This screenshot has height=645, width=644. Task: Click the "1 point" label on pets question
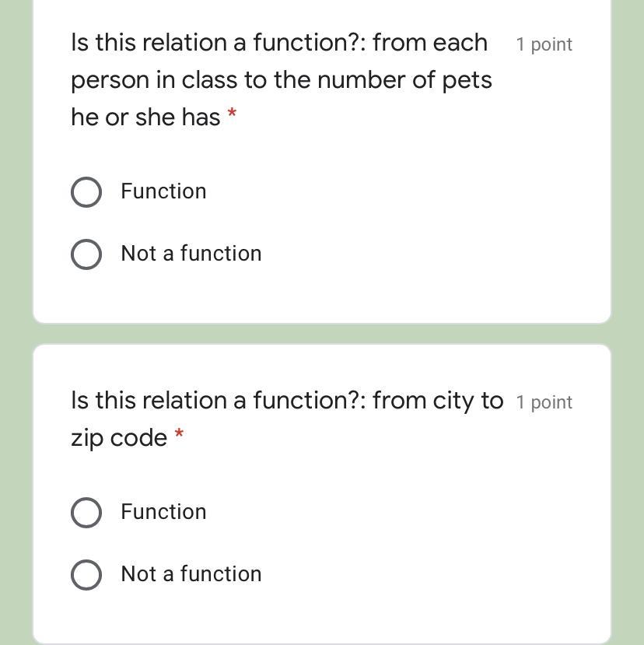point(544,44)
